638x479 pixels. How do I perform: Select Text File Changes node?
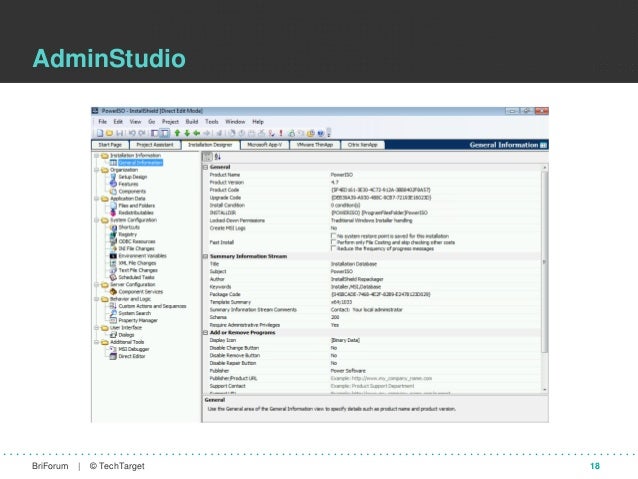coord(138,270)
